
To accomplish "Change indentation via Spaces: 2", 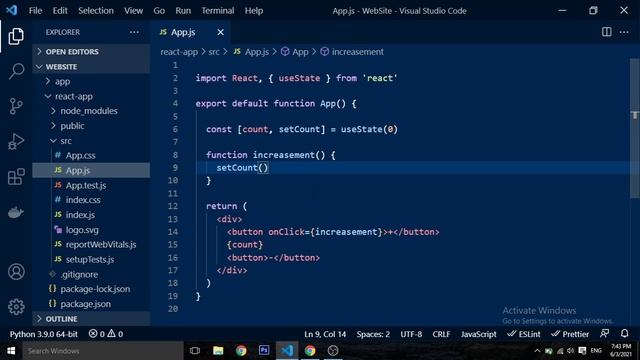I will 373,334.
